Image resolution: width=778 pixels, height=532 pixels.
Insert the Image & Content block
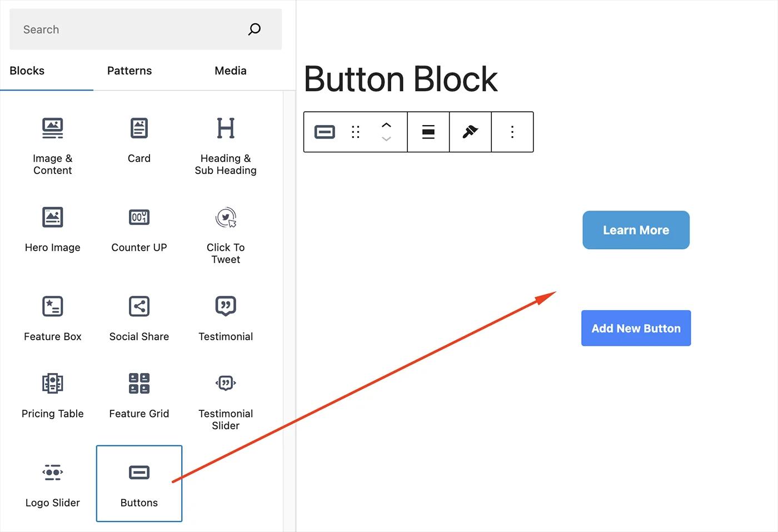tap(53, 145)
